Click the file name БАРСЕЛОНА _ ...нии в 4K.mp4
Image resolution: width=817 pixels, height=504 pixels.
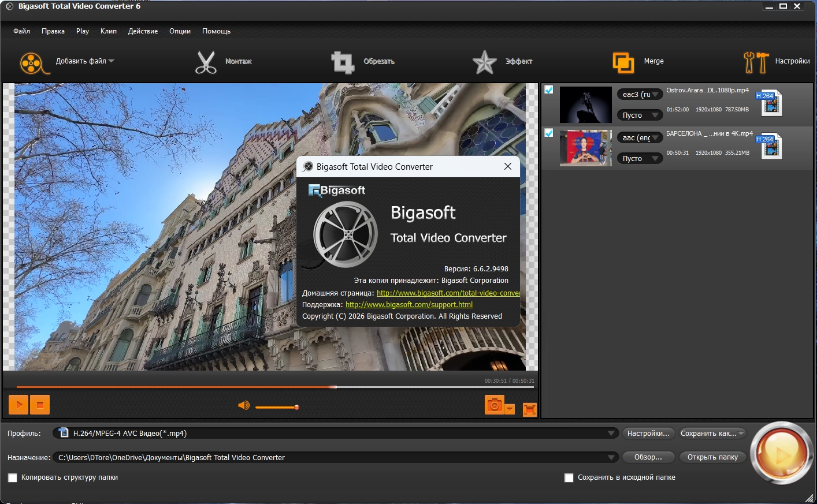point(710,133)
